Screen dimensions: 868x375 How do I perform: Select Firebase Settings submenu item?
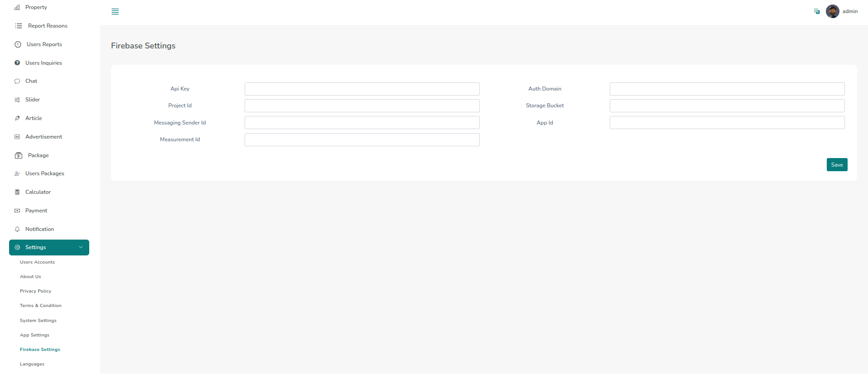[x=40, y=350]
